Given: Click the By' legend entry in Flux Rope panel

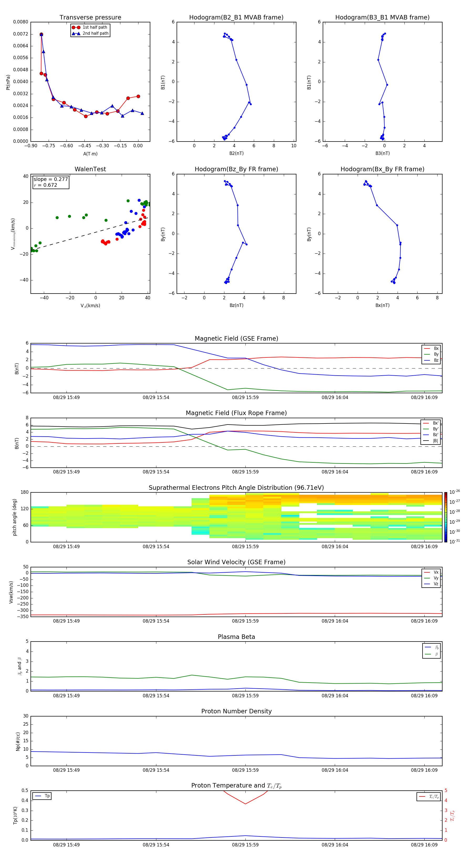Looking at the screenshot, I should coord(431,429).
